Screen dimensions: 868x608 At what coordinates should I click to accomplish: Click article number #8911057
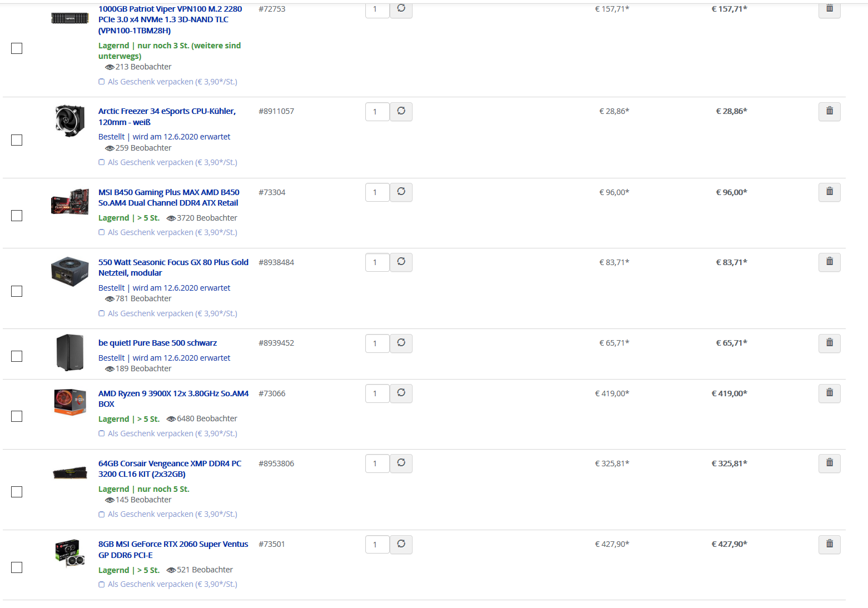pos(276,111)
